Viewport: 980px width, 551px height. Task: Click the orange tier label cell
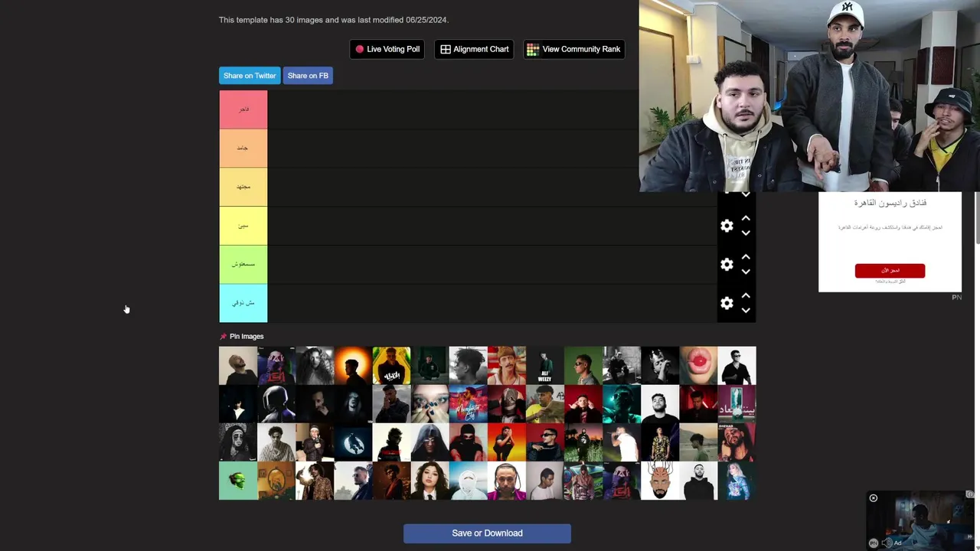pyautogui.click(x=243, y=148)
